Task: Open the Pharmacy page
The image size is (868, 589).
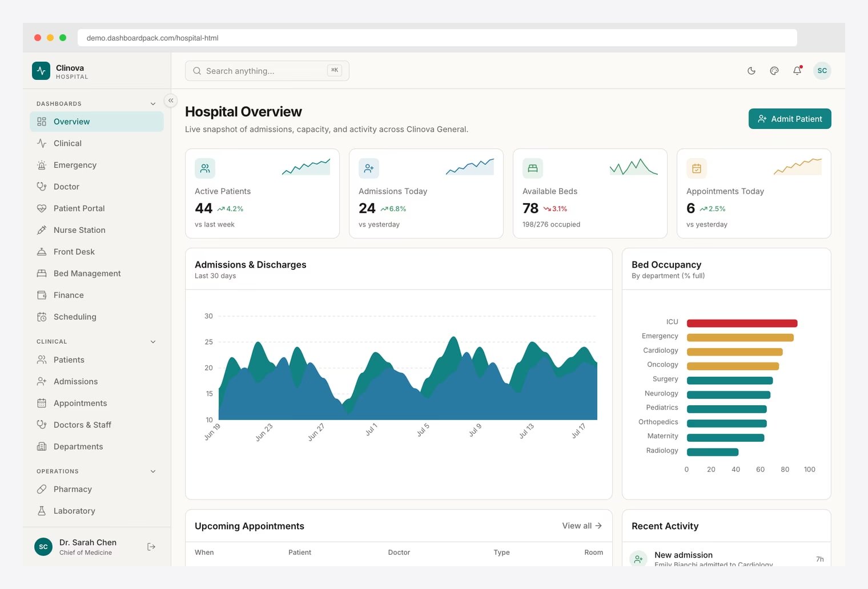Action: click(97, 489)
